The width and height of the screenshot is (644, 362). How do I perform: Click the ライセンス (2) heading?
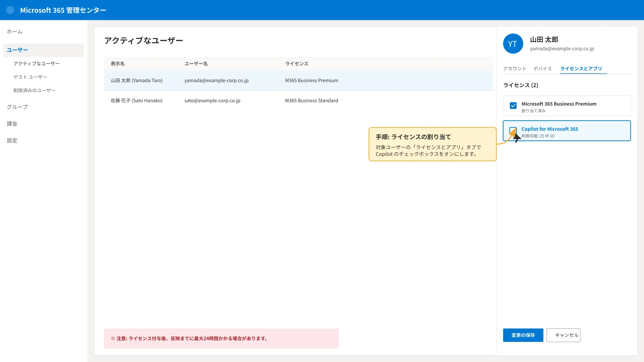pyautogui.click(x=521, y=85)
